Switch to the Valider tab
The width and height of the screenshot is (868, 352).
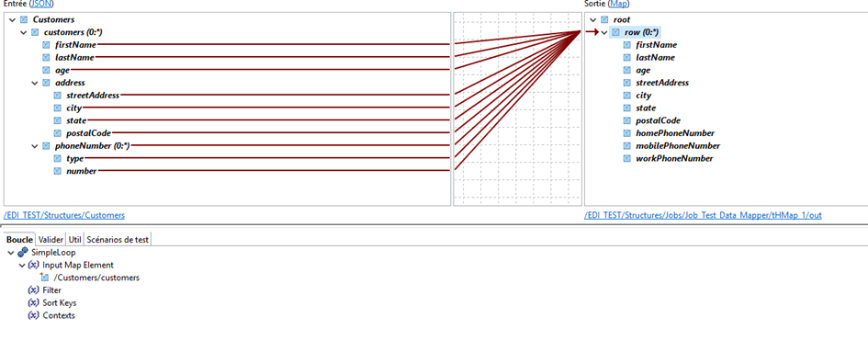click(x=51, y=240)
